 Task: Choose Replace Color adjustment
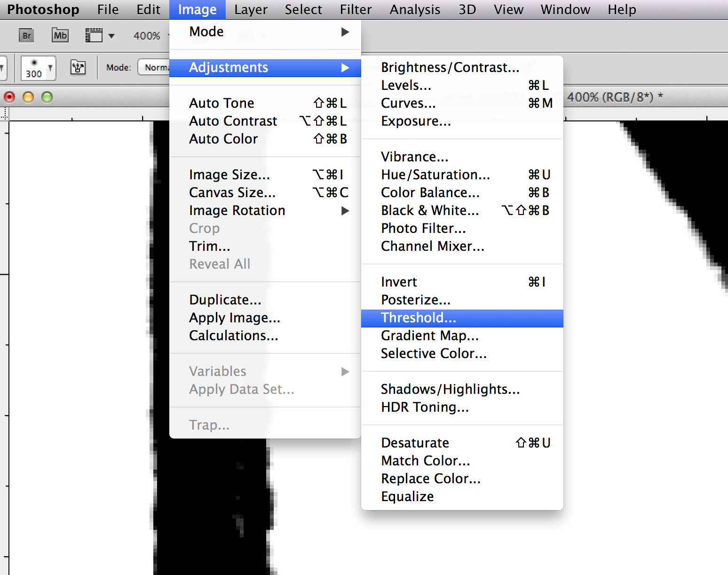click(462, 479)
